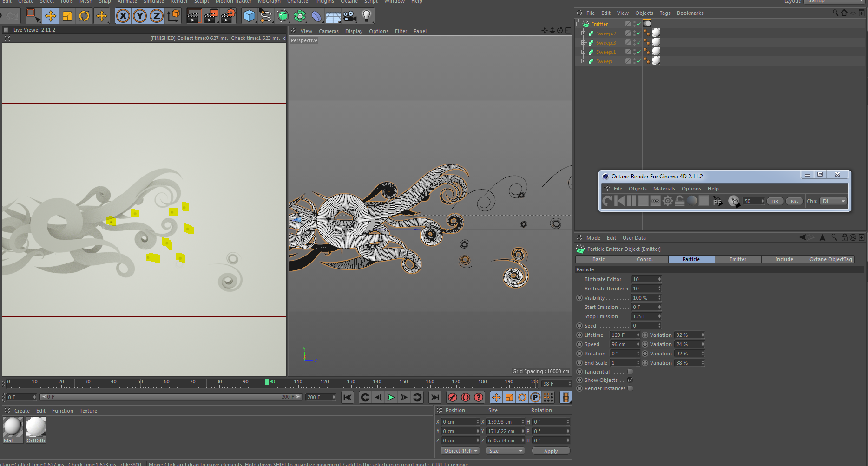
Task: Click the Apply button
Action: [x=551, y=451]
